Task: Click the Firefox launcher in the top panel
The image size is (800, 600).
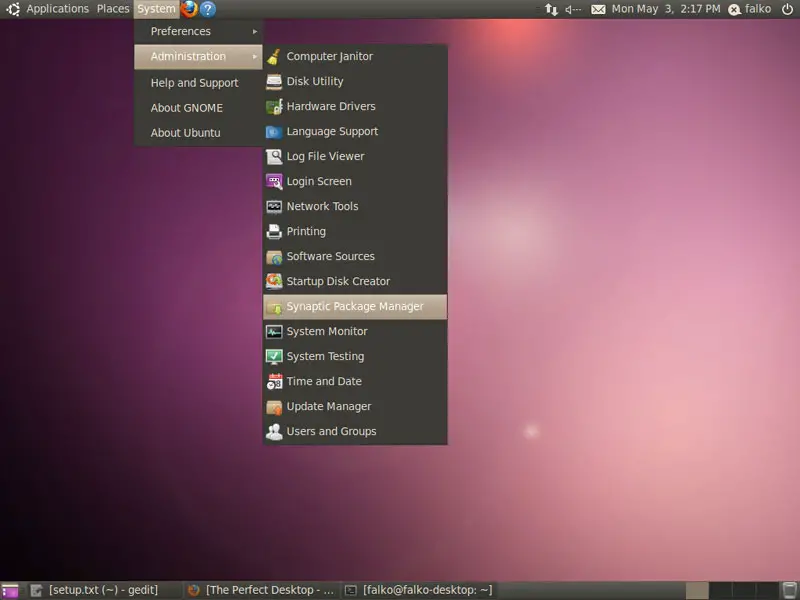Action: 189,9
